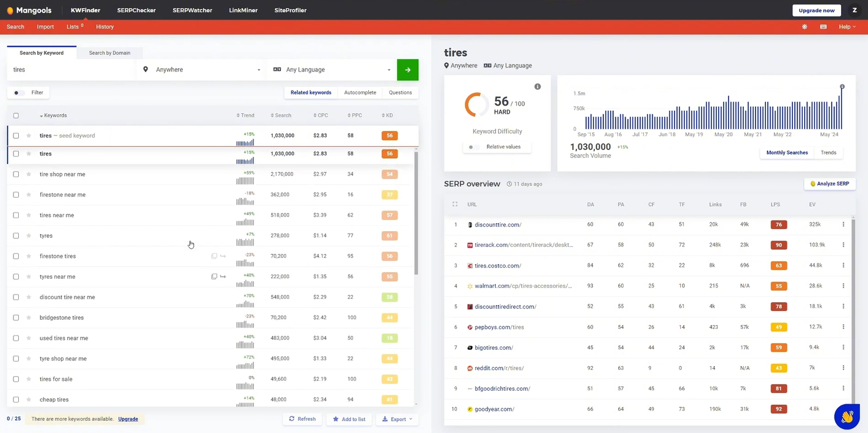Star the seed keyword tires
The image size is (868, 433).
[x=28, y=136]
